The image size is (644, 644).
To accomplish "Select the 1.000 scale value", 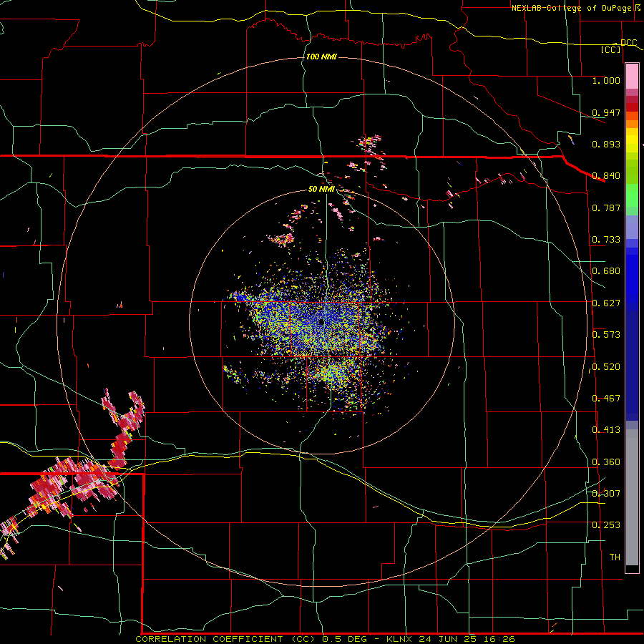I will coord(606,80).
